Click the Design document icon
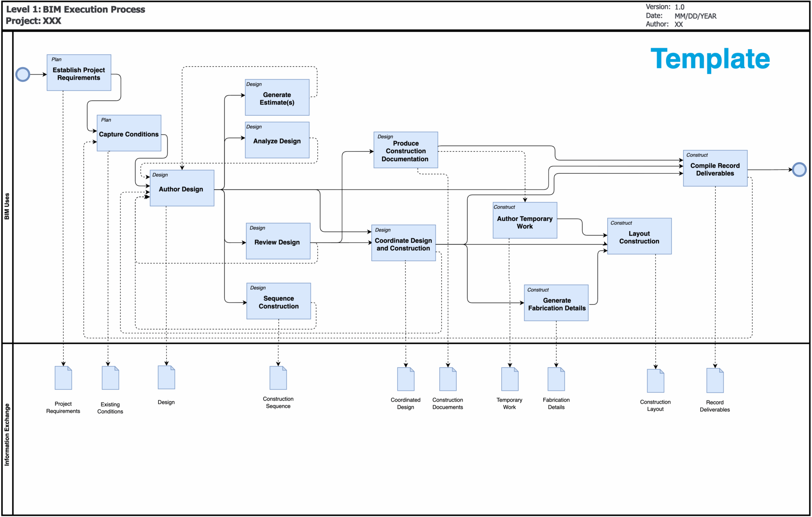Viewport: 812px width, 517px height. click(x=166, y=377)
